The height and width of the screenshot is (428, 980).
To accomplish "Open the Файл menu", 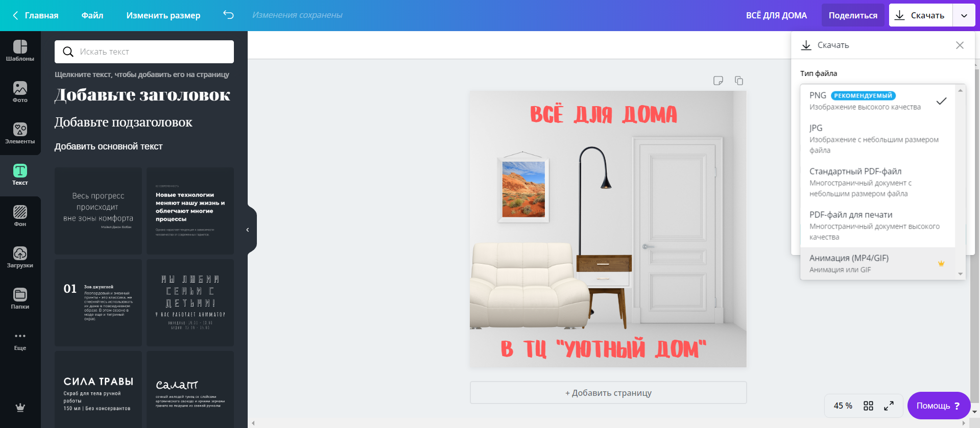I will 92,15.
